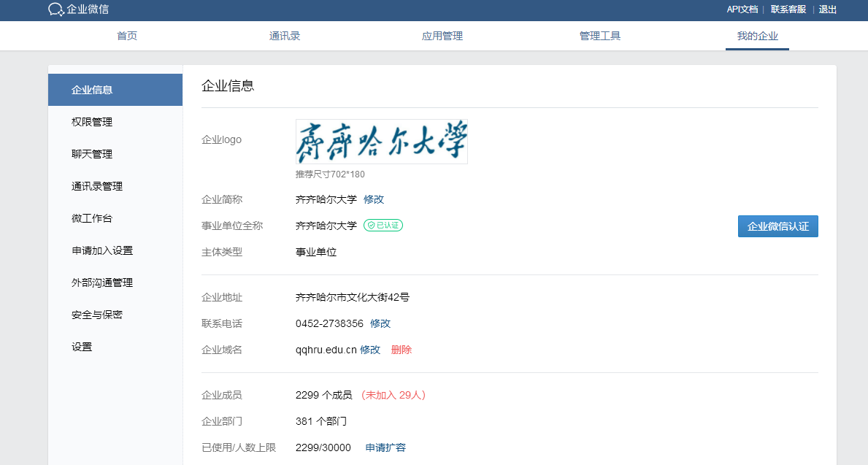Go to 管理工具 tab
The width and height of the screenshot is (868, 465).
click(x=600, y=36)
